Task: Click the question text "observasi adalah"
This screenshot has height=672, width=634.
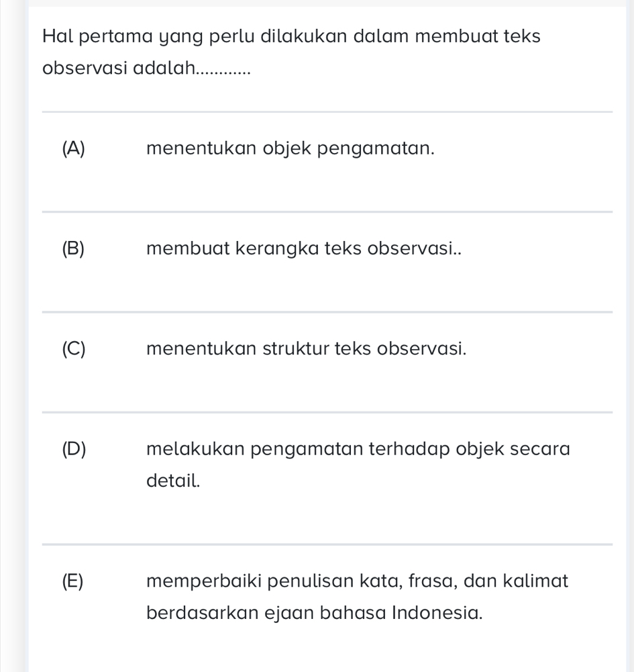Action: coord(117,69)
